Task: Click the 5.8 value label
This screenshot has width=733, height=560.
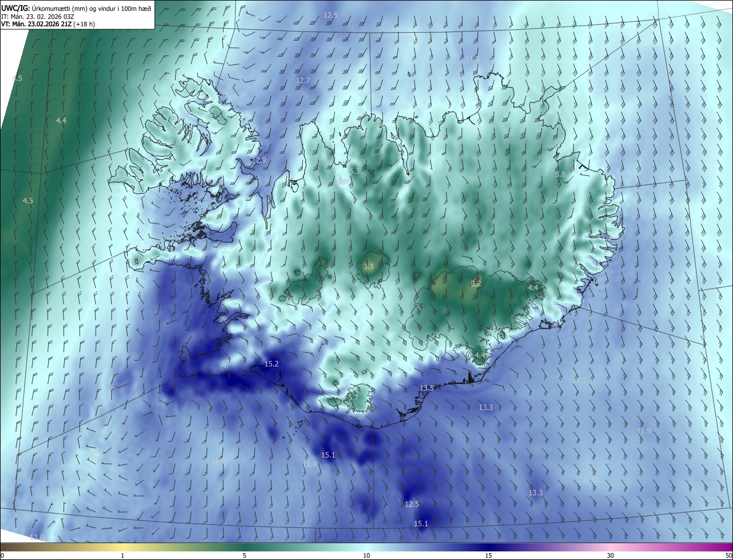Action: click(560, 174)
